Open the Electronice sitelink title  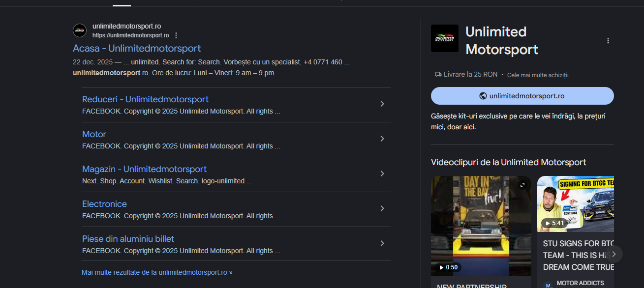pyautogui.click(x=104, y=204)
